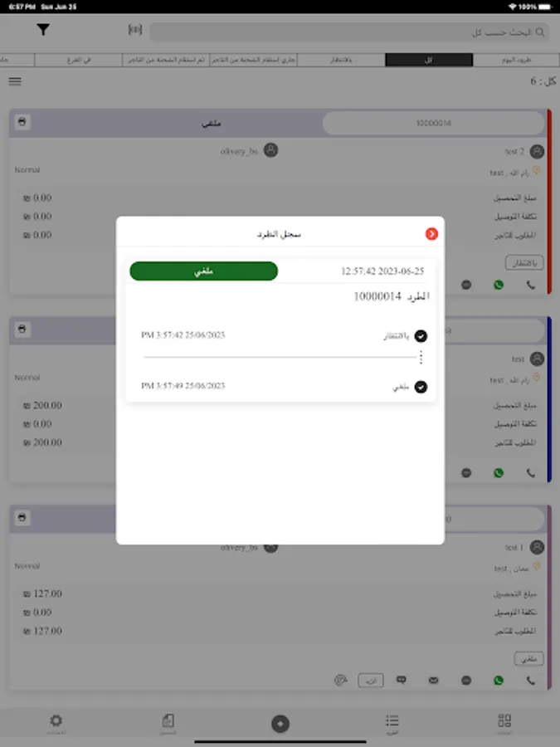Select the 'في الفرع' status tab
Viewport: 560px width, 747px height.
[79, 60]
